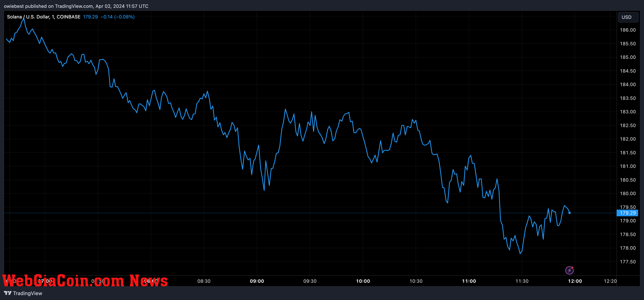Click the 10:30 time axis label

coord(416,281)
